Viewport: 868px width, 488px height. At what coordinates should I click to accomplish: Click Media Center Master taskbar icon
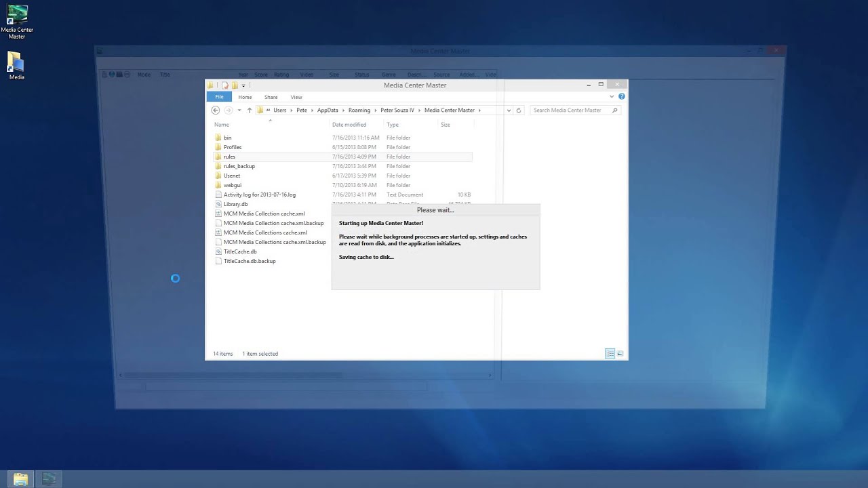pyautogui.click(x=49, y=479)
